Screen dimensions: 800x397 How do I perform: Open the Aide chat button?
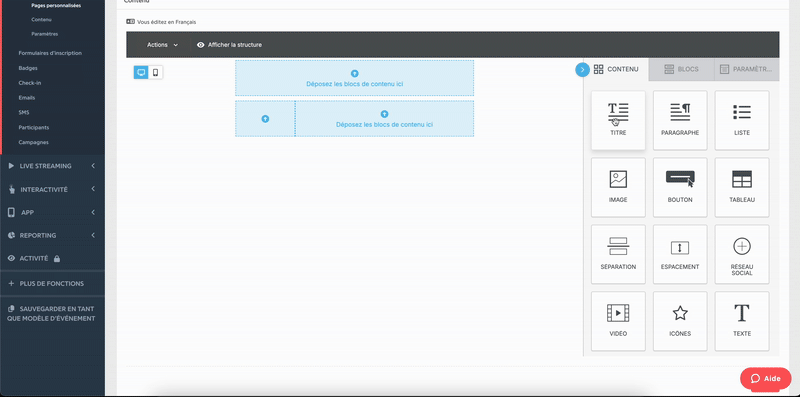765,379
